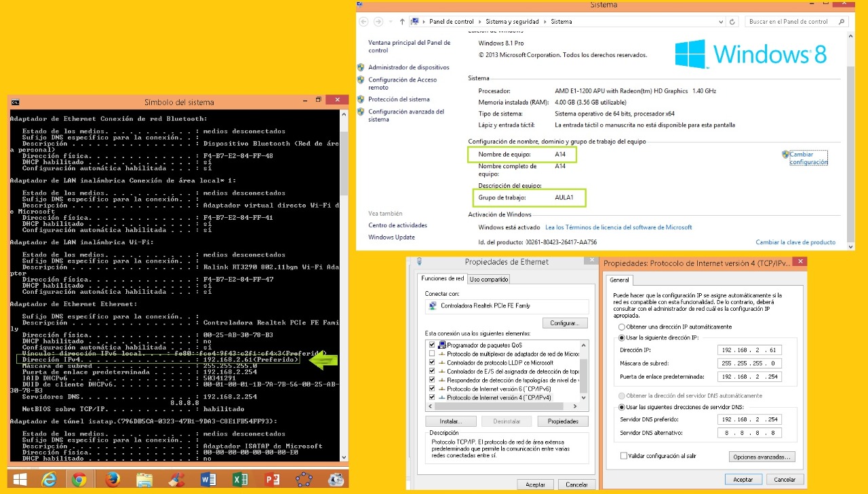Open the recent pages dropdown arrow beside forward
Viewport: 868px width, 494px height.
391,22
